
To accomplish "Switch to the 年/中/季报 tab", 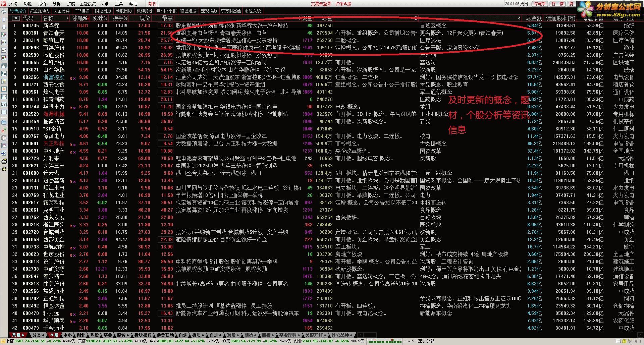I will (167, 11).
